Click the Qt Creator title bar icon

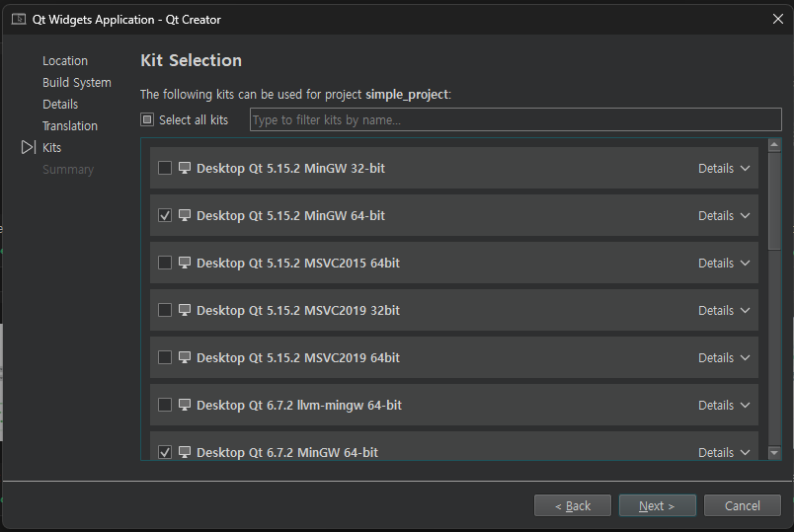point(19,19)
